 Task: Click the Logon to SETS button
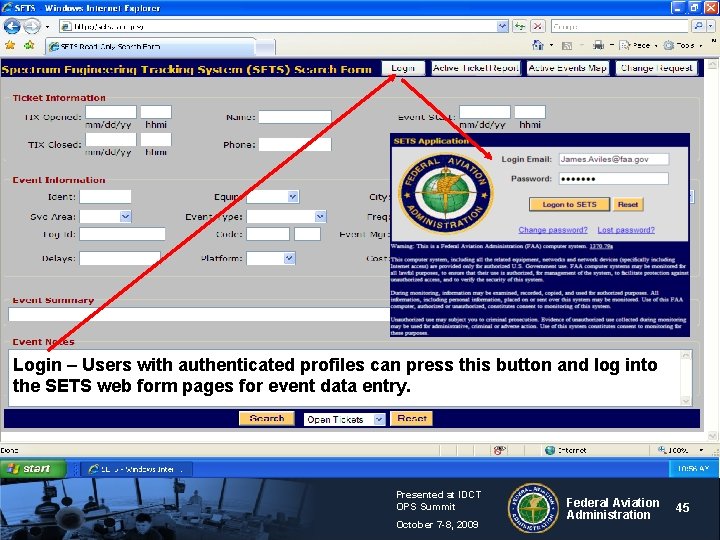tap(569, 204)
